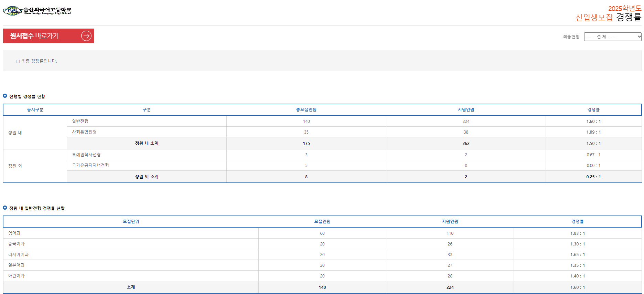Click the Ulsan Foreign Language High School logo
Screen dimensions: 644x294
click(37, 11)
